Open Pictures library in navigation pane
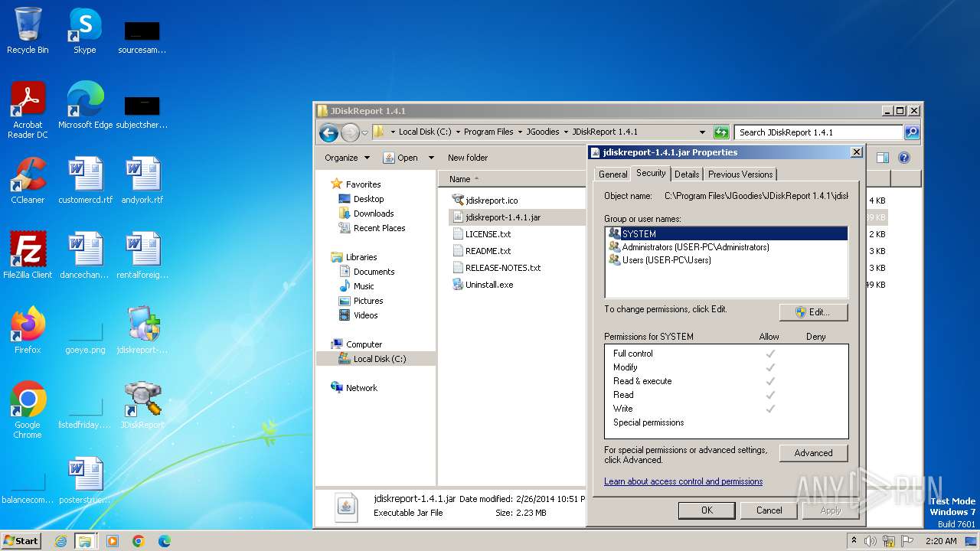This screenshot has width=980, height=551. tap(361, 301)
